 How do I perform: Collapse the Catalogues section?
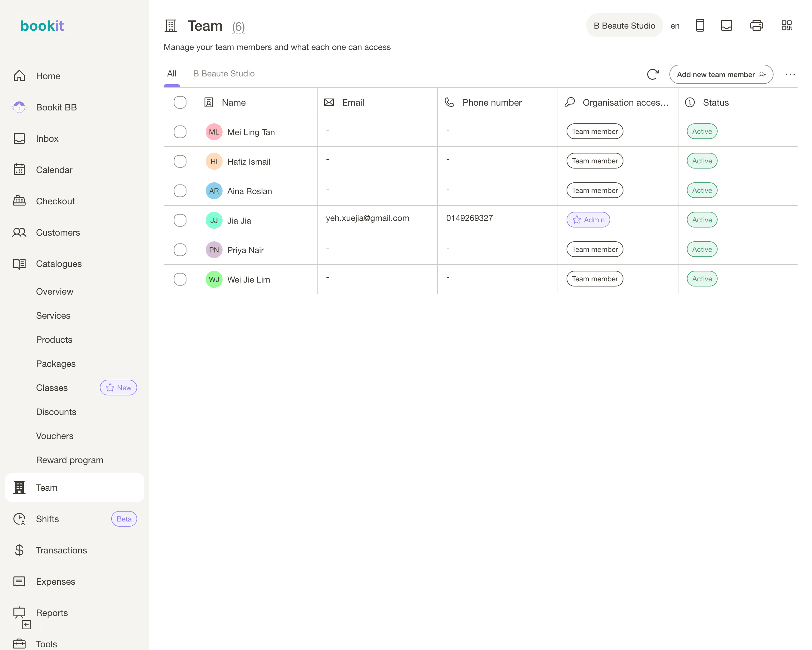[x=75, y=264]
